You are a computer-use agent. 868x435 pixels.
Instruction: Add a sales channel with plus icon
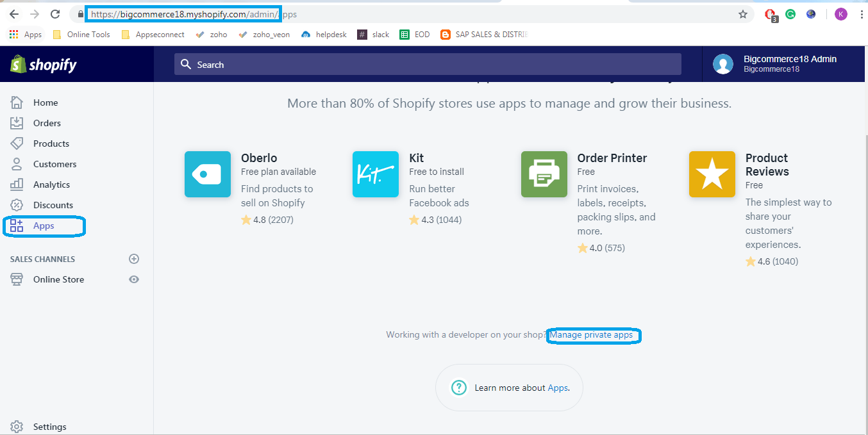134,259
